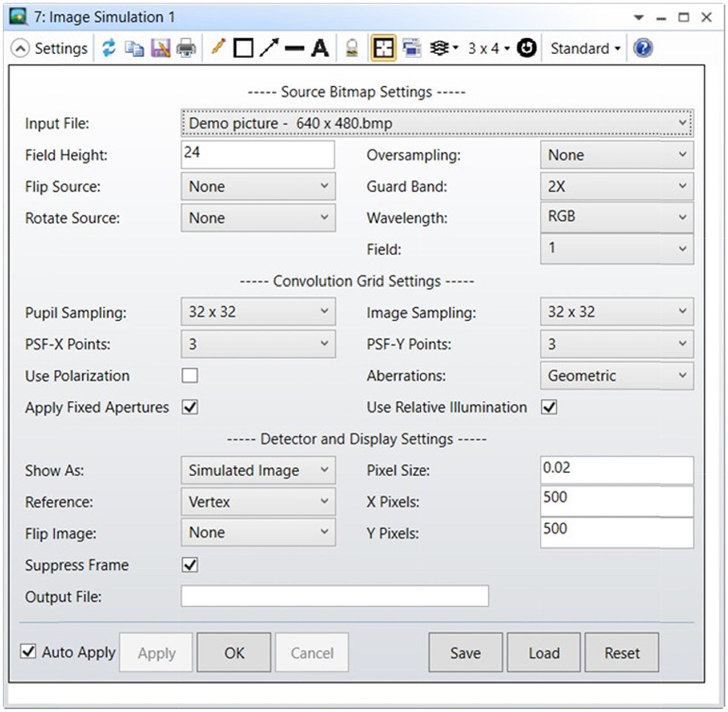Open the Aberrations dropdown
The width and height of the screenshot is (728, 712).
click(x=617, y=376)
